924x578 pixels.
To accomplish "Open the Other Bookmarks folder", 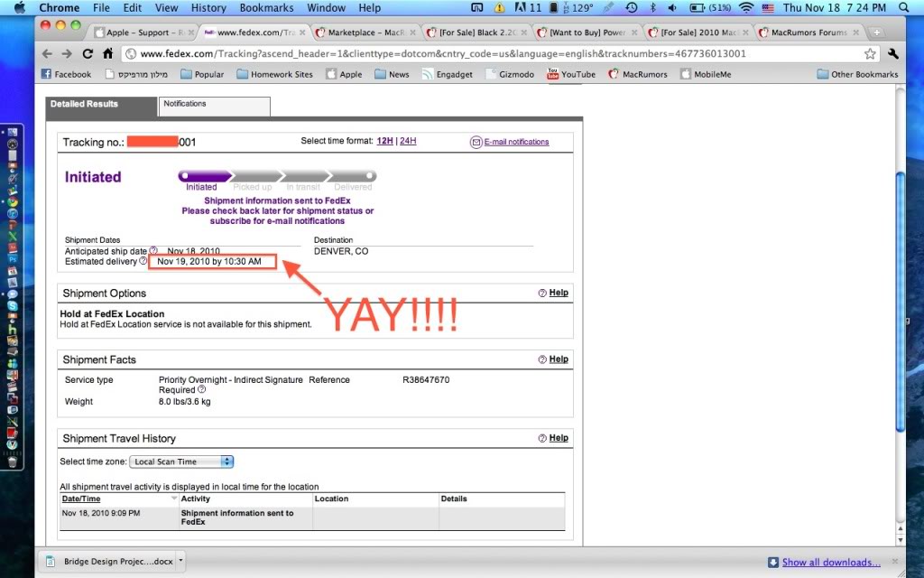I will coord(857,74).
